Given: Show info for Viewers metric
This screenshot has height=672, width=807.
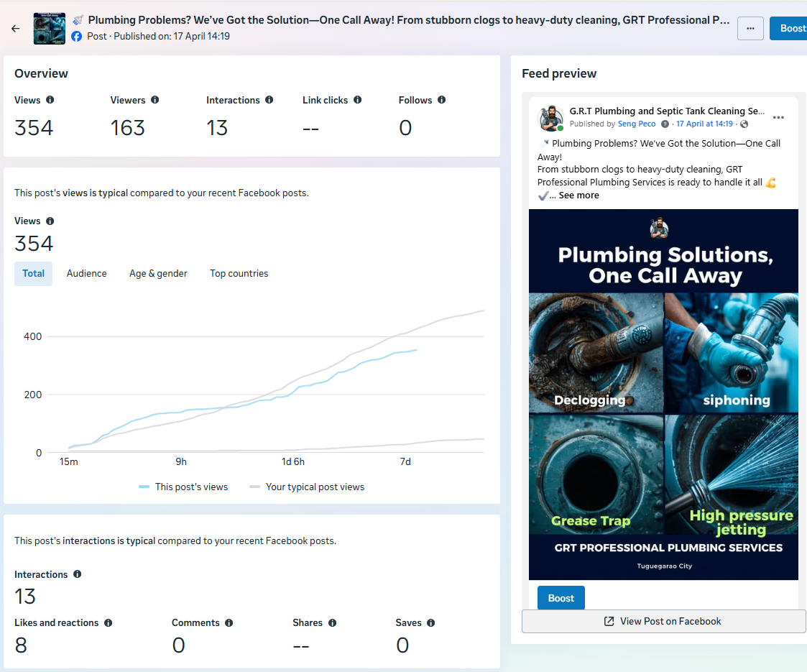Looking at the screenshot, I should tap(155, 100).
